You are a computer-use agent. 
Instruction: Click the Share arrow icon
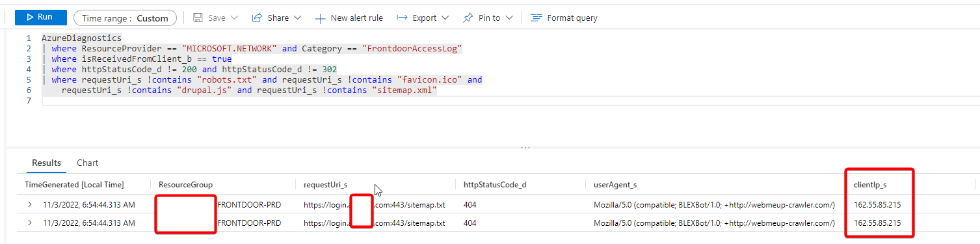pos(257,18)
